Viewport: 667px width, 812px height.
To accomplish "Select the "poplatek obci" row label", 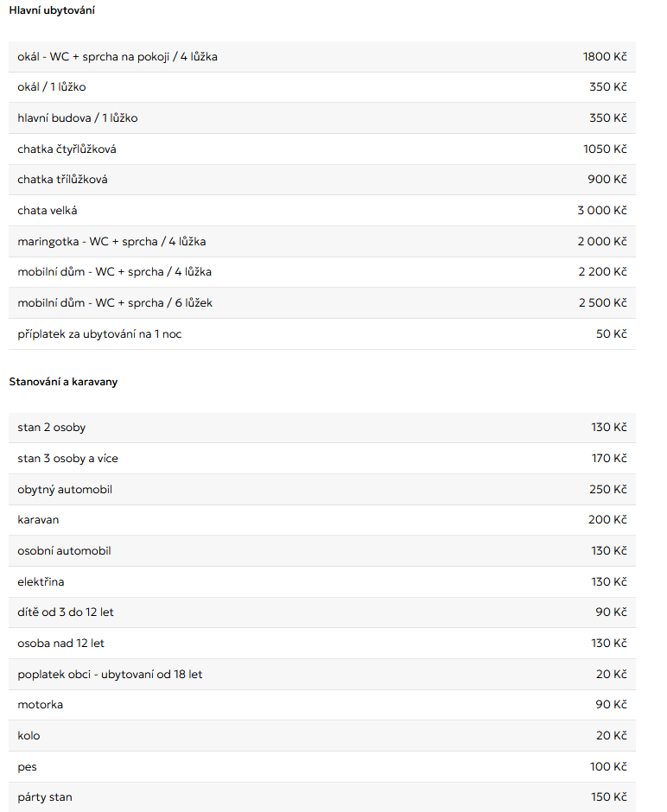I will tap(110, 675).
